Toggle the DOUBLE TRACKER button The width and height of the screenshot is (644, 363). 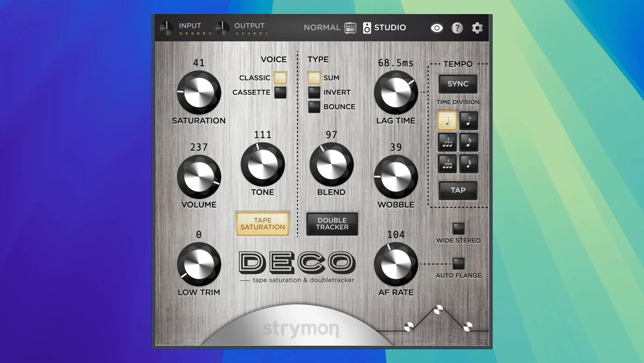332,224
